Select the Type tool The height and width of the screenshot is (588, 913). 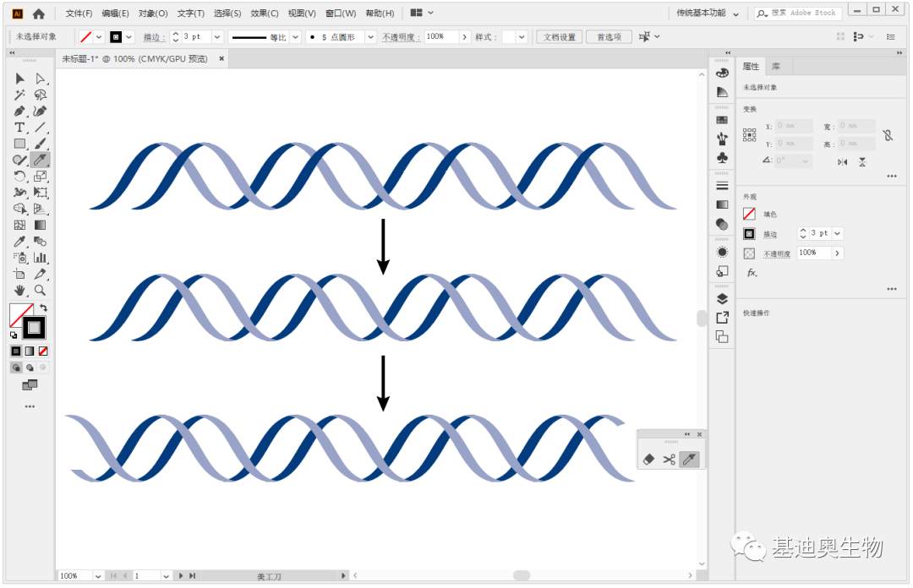pyautogui.click(x=19, y=127)
